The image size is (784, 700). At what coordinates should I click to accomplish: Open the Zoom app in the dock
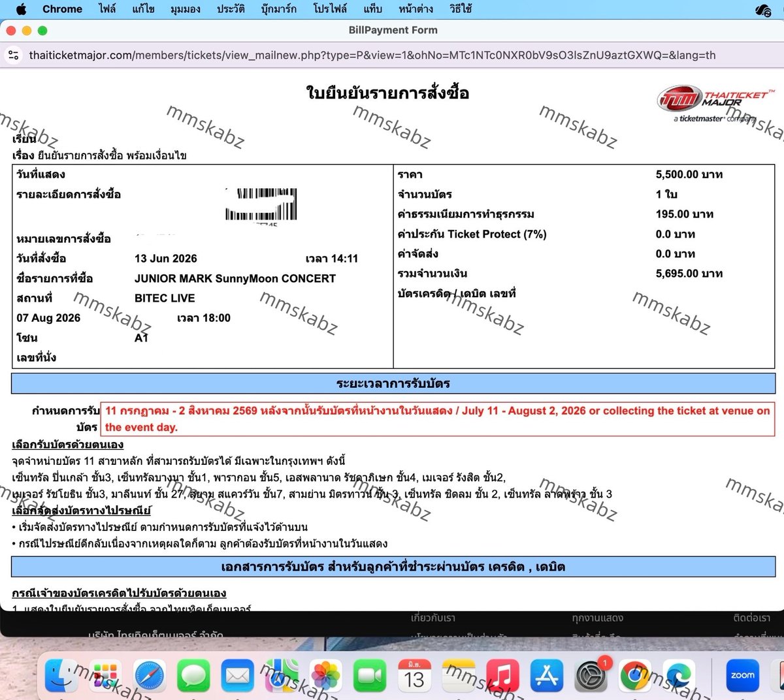pyautogui.click(x=743, y=675)
